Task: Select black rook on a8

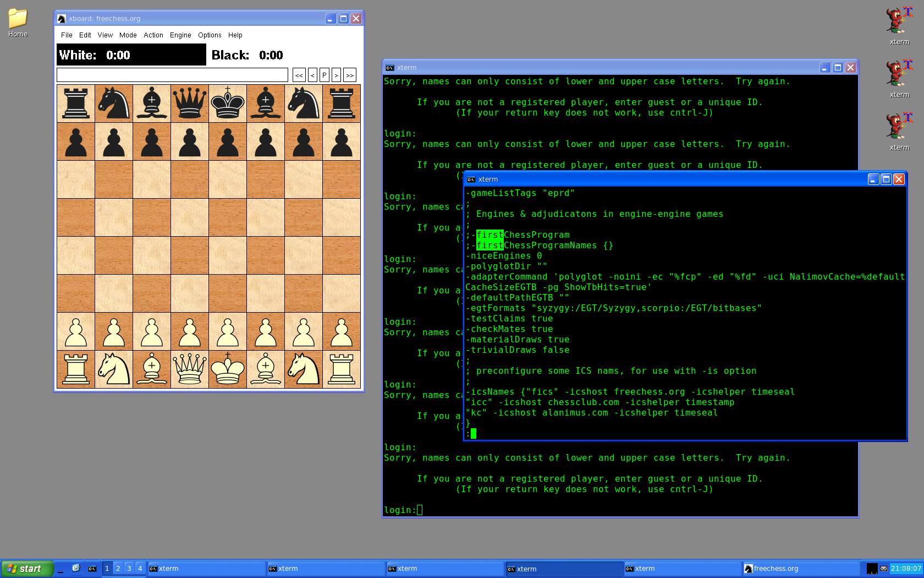Action: 76,103
